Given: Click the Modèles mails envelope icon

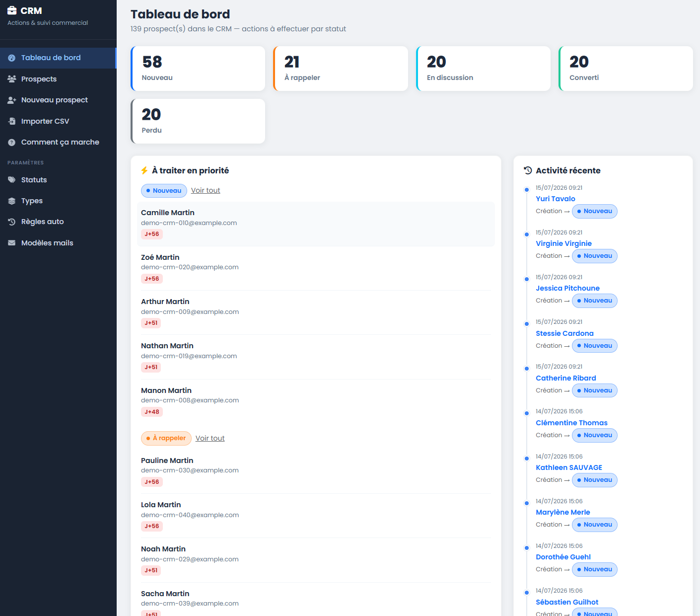Looking at the screenshot, I should 12,243.
